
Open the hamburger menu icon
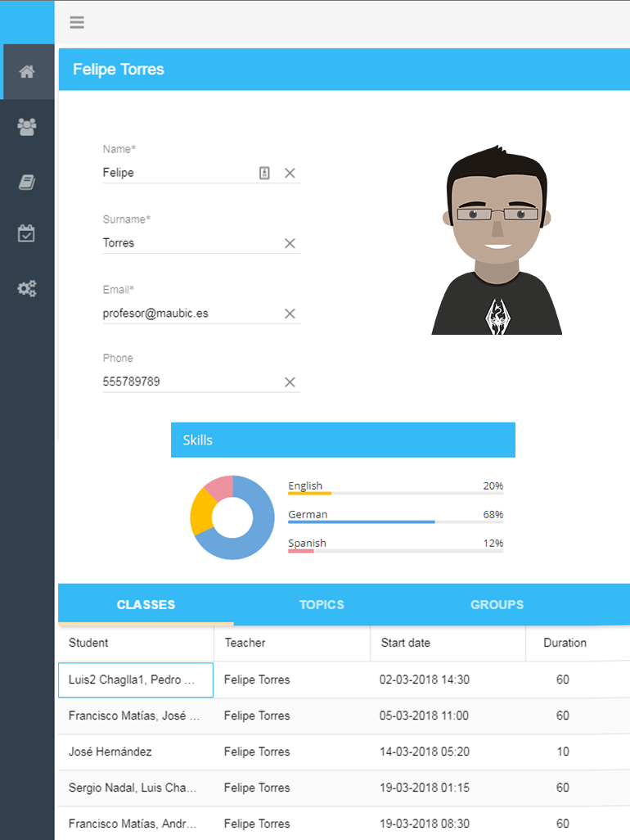(x=77, y=22)
